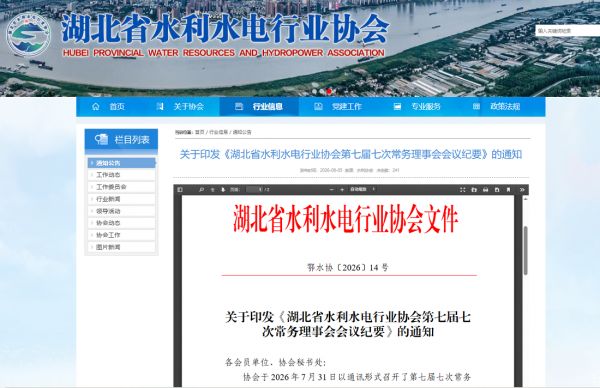
Task: Zoom out the PDF with minus
Action: click(x=332, y=190)
